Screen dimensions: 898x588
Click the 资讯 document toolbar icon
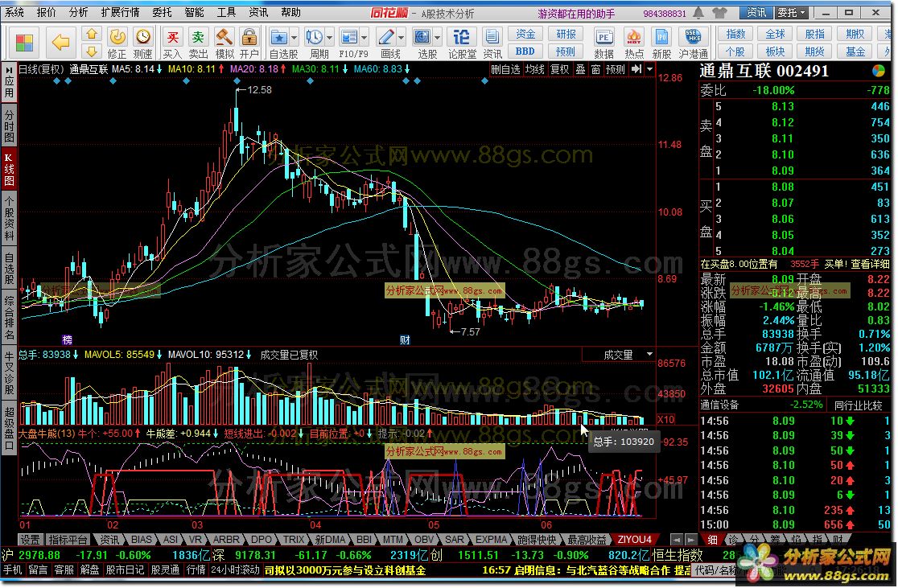pos(492,37)
